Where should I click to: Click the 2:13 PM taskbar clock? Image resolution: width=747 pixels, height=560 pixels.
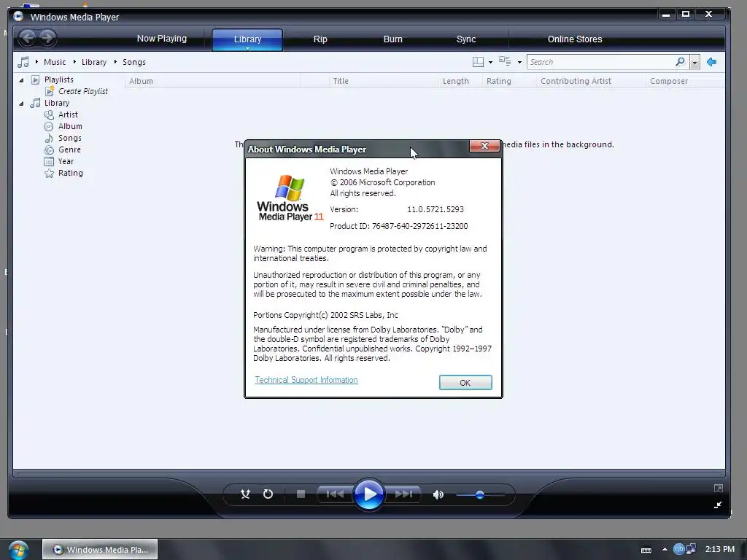point(719,549)
